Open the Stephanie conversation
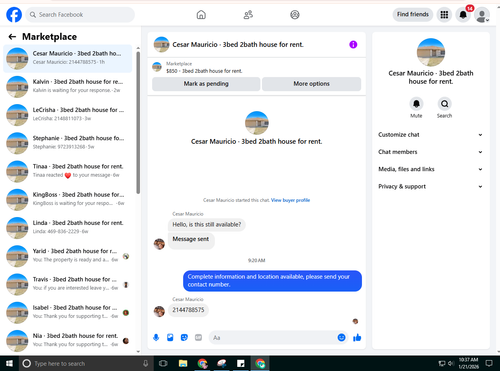Viewport: 500px width, 371px height. coord(68,143)
